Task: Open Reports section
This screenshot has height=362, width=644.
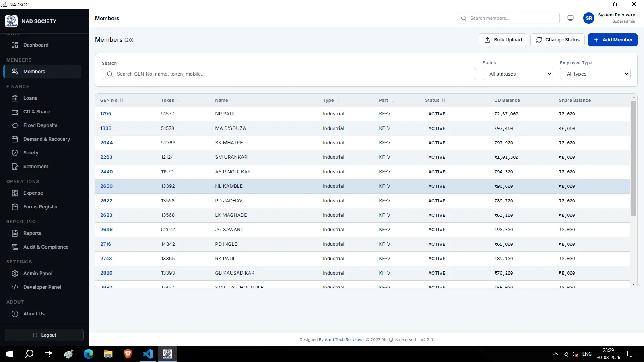Action: click(x=42, y=233)
